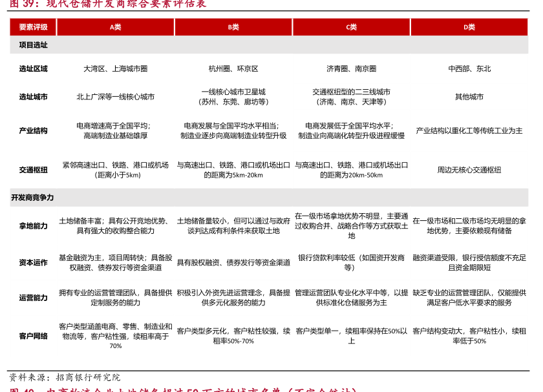Select the 客户网络 row label
Viewport: 543px width, 392px height.
pyautogui.click(x=33, y=336)
